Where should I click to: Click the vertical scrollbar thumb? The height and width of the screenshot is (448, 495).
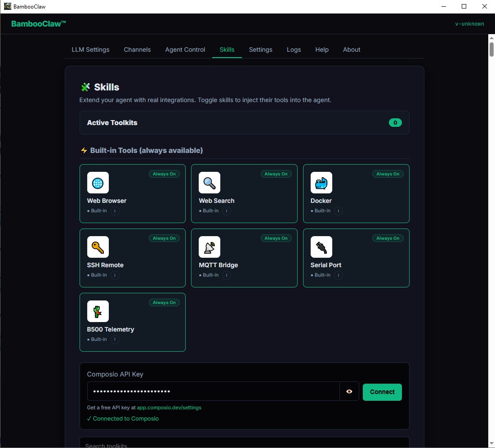pyautogui.click(x=491, y=49)
